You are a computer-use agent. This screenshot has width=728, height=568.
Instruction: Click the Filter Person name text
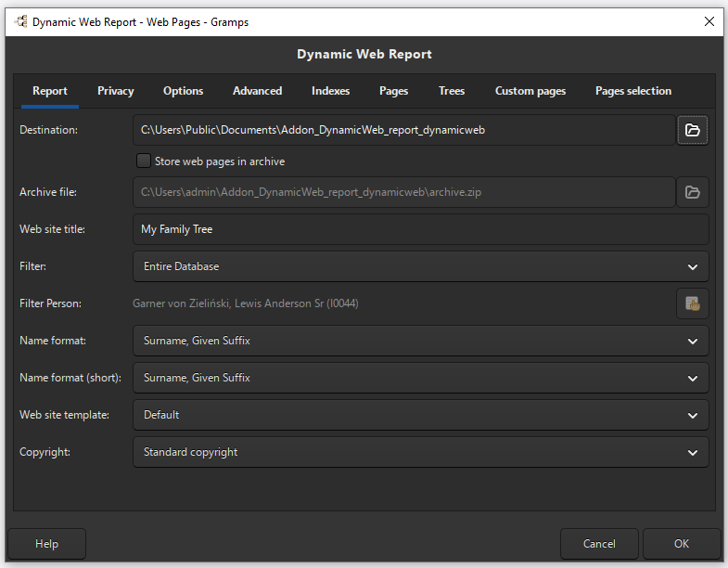(x=245, y=303)
